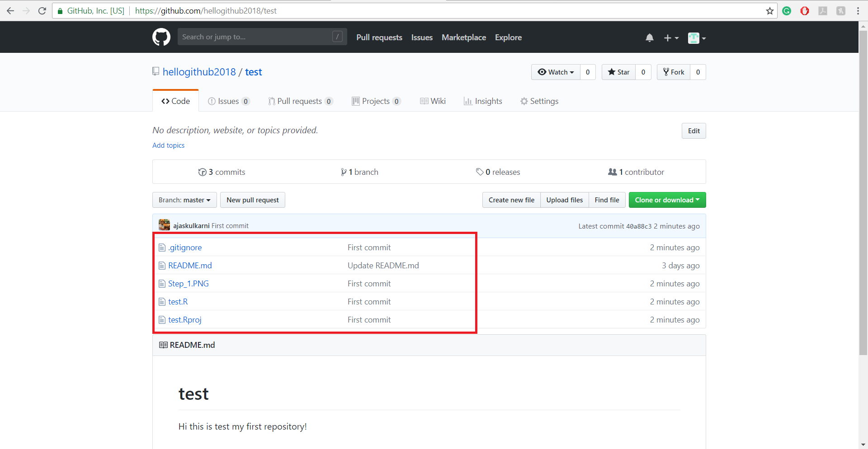The height and width of the screenshot is (449, 868).
Task: Open the user avatar menu
Action: click(697, 38)
